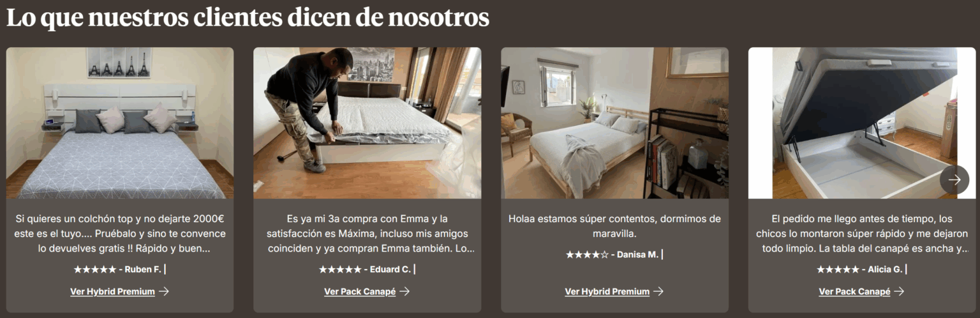
Task: View photo of wooden bed in bright bedroom
Action: tap(614, 123)
